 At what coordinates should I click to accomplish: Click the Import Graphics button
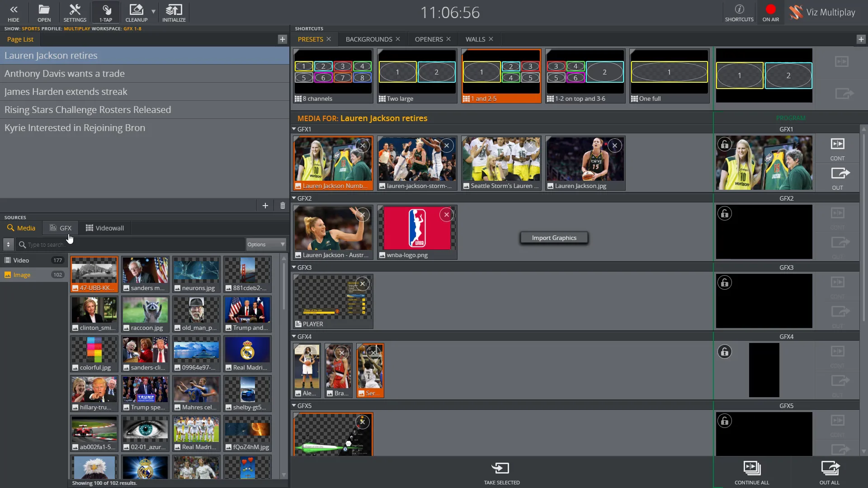coord(554,237)
